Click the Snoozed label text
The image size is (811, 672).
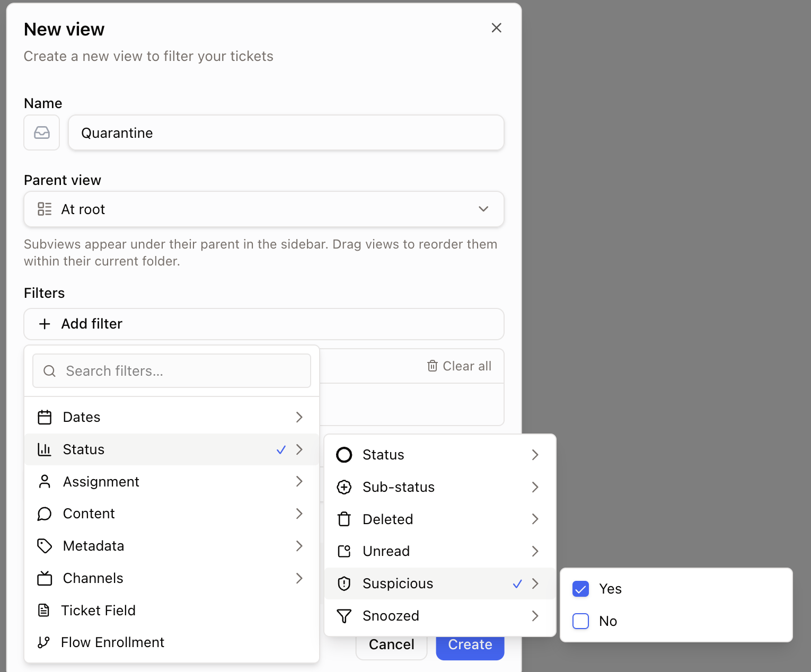pyautogui.click(x=391, y=616)
